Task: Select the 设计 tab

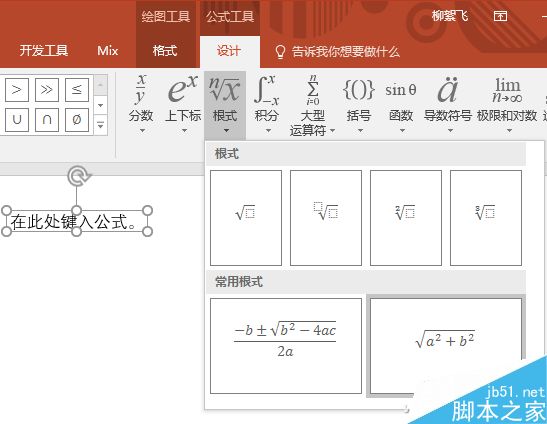Action: (x=229, y=51)
